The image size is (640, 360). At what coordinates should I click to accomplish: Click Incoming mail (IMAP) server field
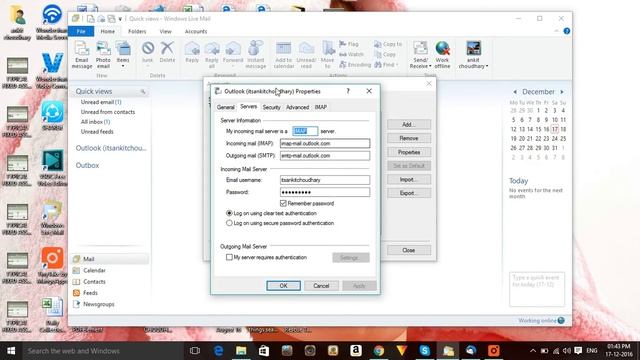(325, 143)
